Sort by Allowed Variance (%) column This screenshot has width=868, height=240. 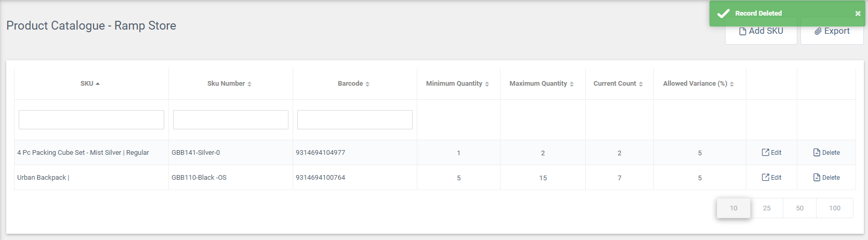pos(699,84)
